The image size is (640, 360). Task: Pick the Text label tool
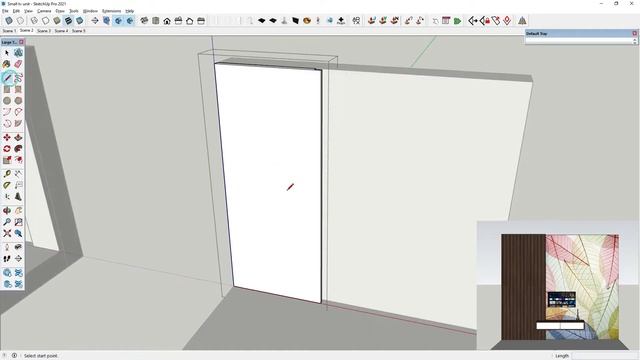18,185
